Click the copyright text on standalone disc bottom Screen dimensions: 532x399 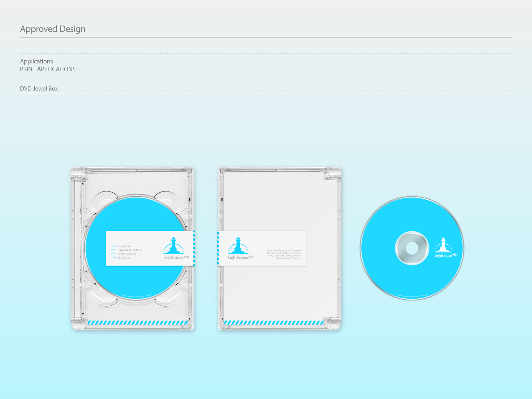[412, 296]
